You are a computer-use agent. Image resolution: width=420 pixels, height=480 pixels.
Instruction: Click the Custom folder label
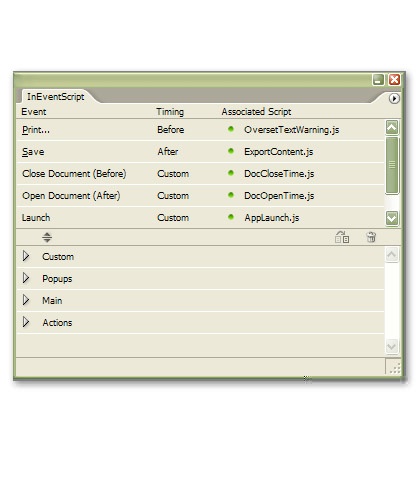click(x=58, y=257)
